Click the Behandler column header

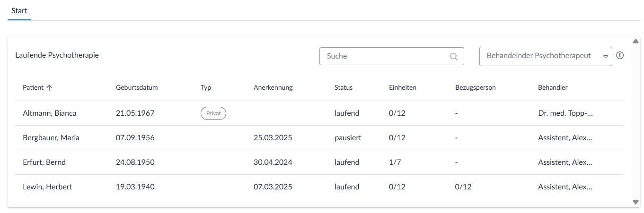552,87
